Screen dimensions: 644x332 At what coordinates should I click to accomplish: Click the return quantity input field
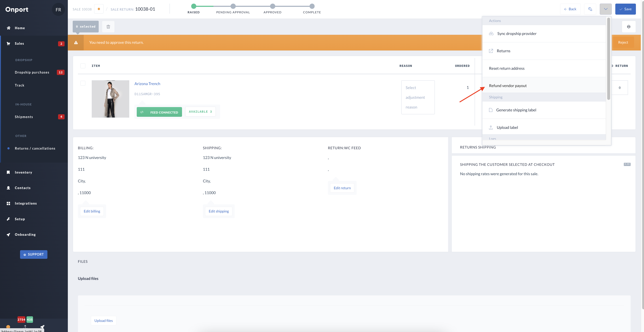(x=619, y=88)
